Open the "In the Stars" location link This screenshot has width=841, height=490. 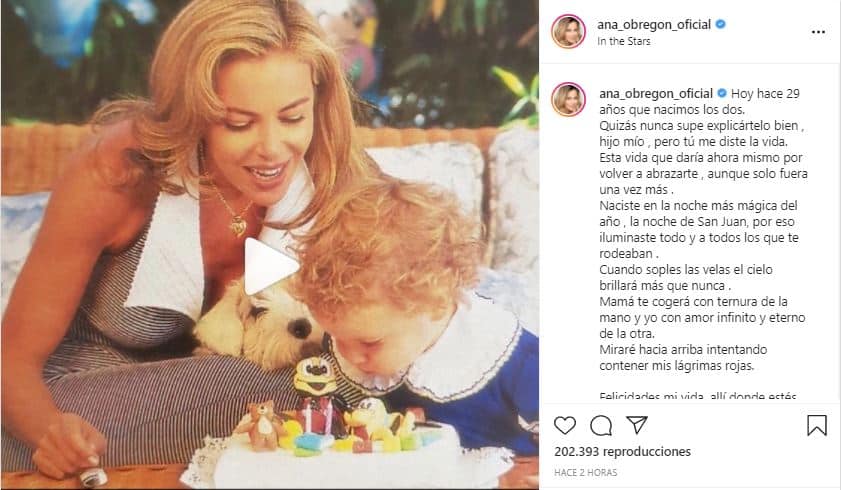coord(623,41)
